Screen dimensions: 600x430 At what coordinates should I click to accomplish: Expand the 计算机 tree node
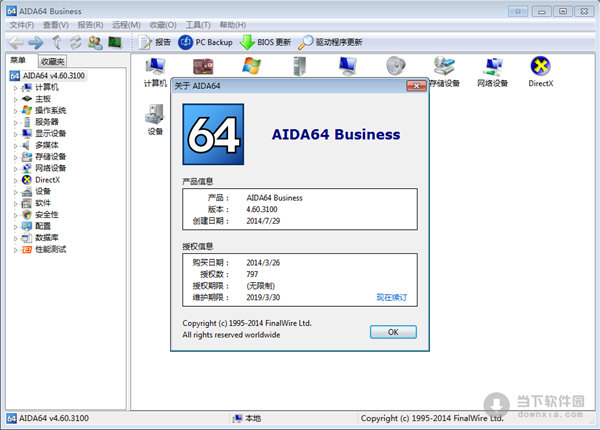(x=15, y=88)
